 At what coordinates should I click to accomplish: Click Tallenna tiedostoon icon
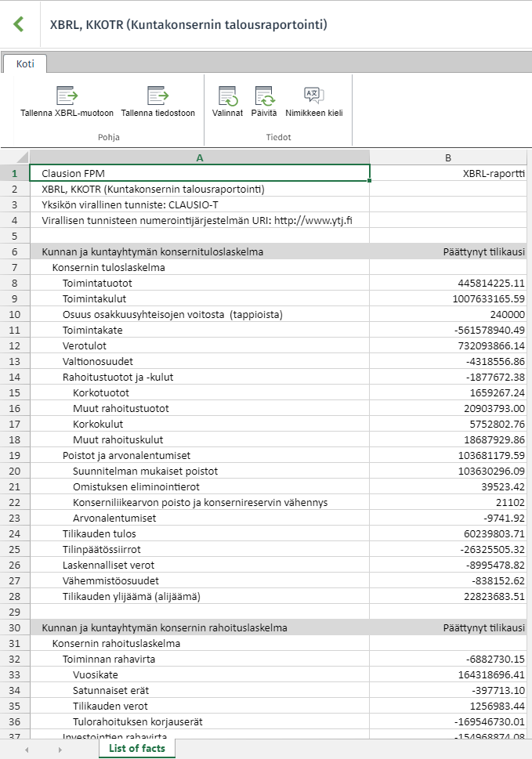point(157,96)
